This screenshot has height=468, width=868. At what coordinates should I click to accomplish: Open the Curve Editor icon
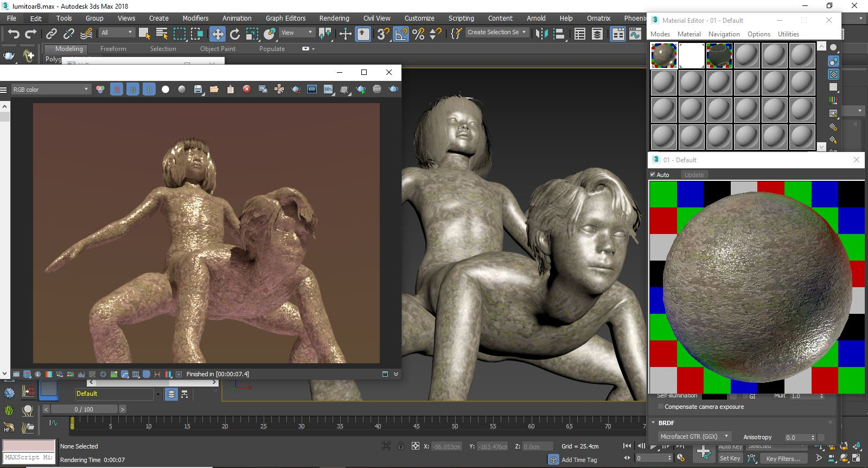pyautogui.click(x=635, y=34)
